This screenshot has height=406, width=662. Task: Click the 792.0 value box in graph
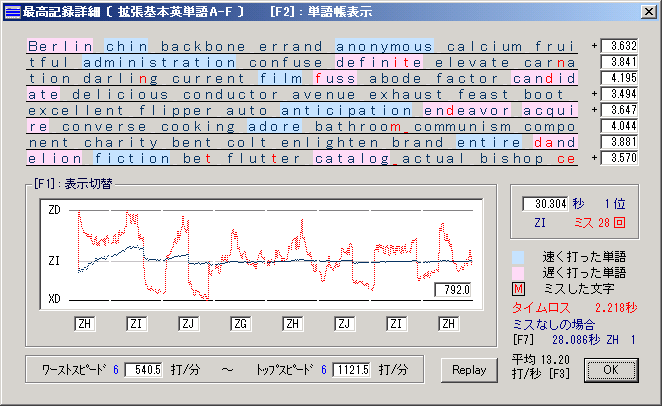(x=453, y=290)
